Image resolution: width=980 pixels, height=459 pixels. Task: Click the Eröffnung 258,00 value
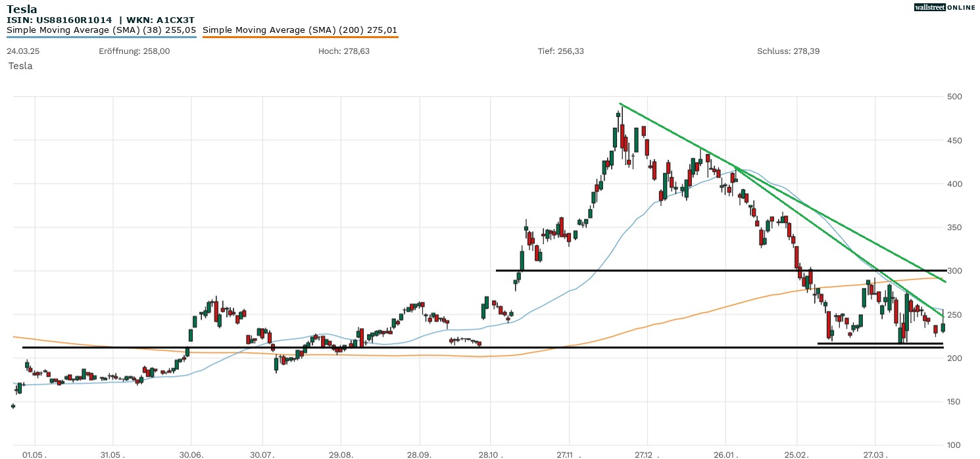134,51
